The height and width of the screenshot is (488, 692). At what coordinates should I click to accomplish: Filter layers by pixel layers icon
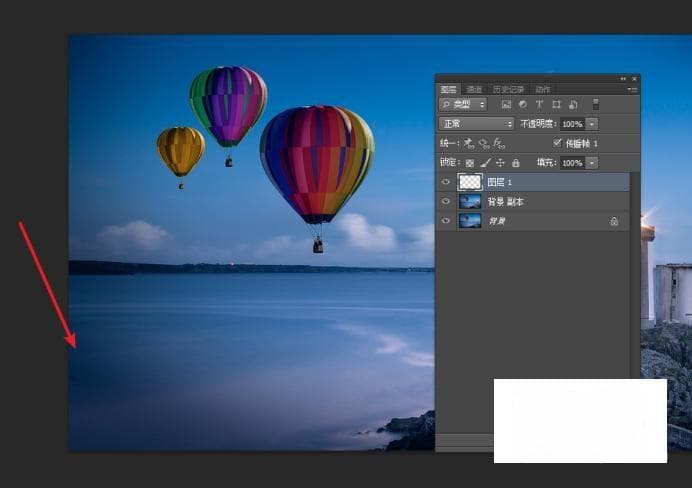(506, 105)
